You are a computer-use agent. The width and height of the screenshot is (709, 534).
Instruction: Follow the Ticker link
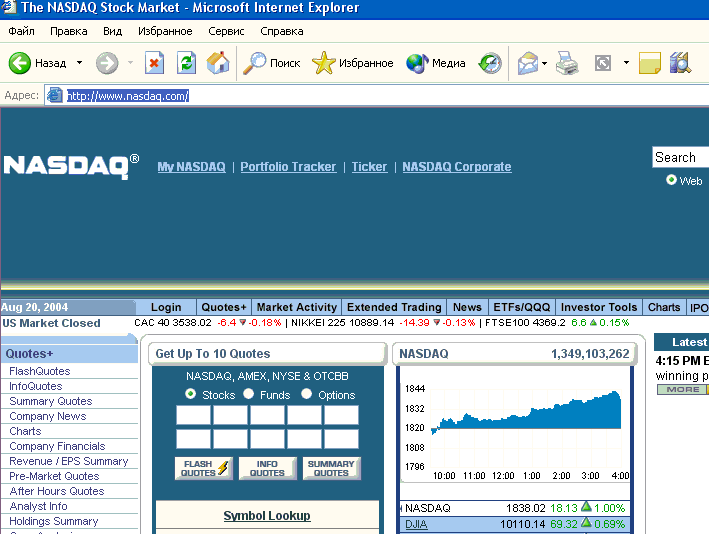369,167
